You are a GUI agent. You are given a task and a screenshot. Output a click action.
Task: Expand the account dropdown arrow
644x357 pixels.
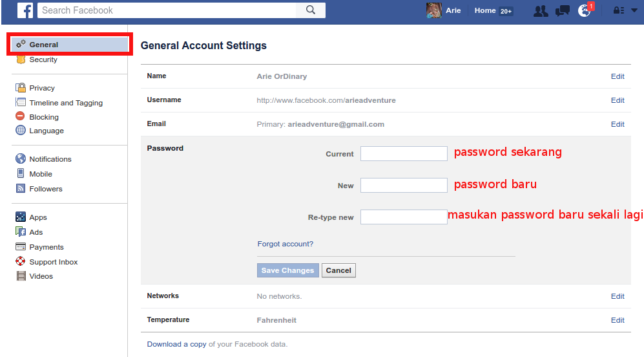click(x=634, y=11)
